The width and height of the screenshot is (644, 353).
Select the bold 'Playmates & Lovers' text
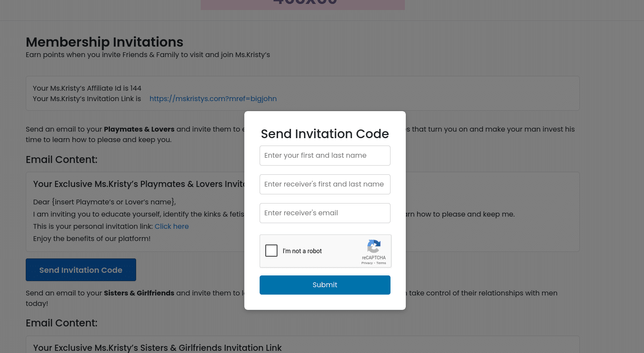[x=139, y=129]
